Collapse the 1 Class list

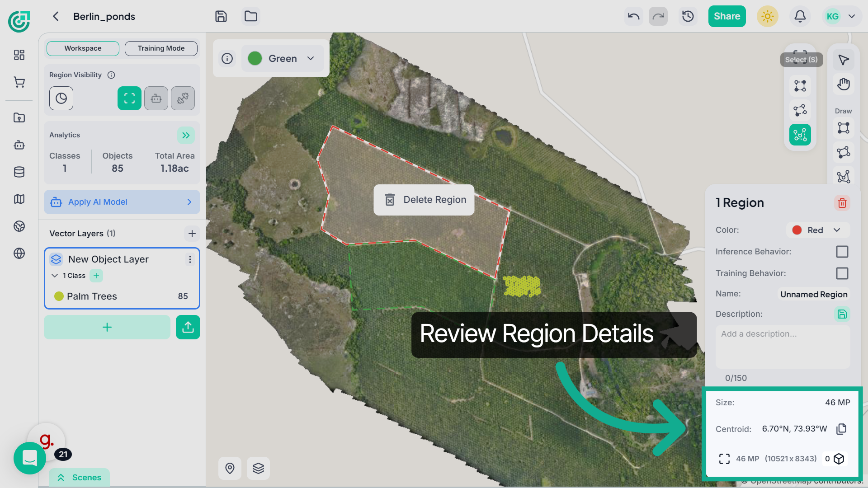[x=55, y=276]
